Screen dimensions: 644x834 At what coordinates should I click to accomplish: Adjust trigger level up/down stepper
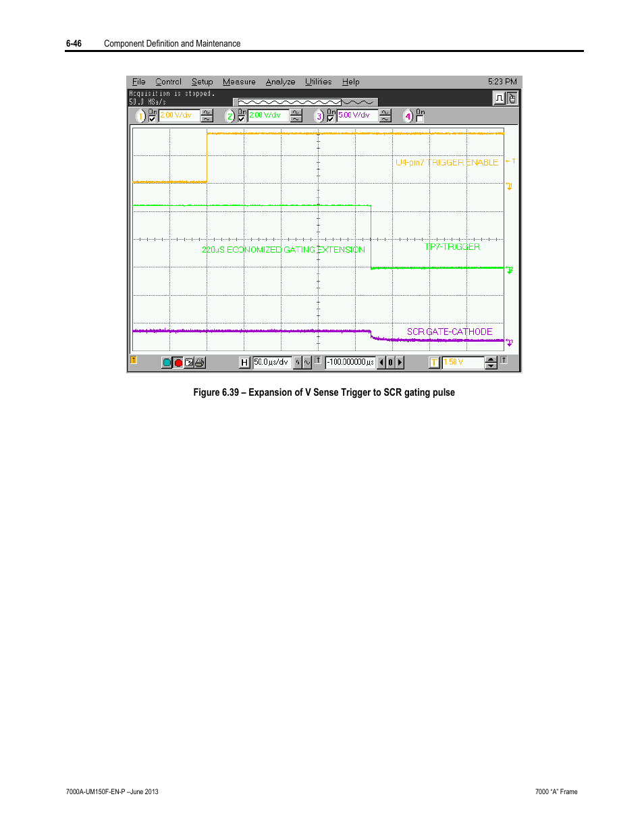[491, 363]
